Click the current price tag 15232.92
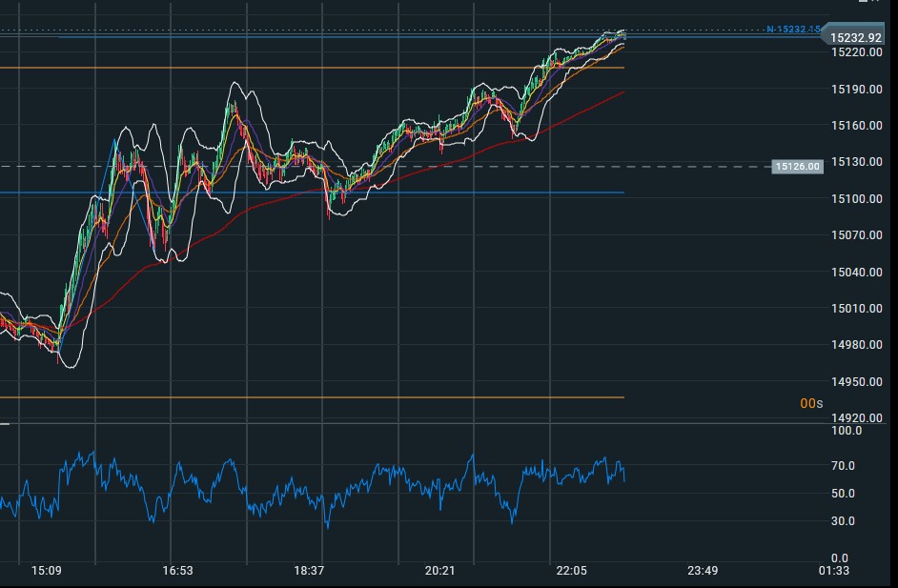This screenshot has width=898, height=588. pyautogui.click(x=855, y=37)
